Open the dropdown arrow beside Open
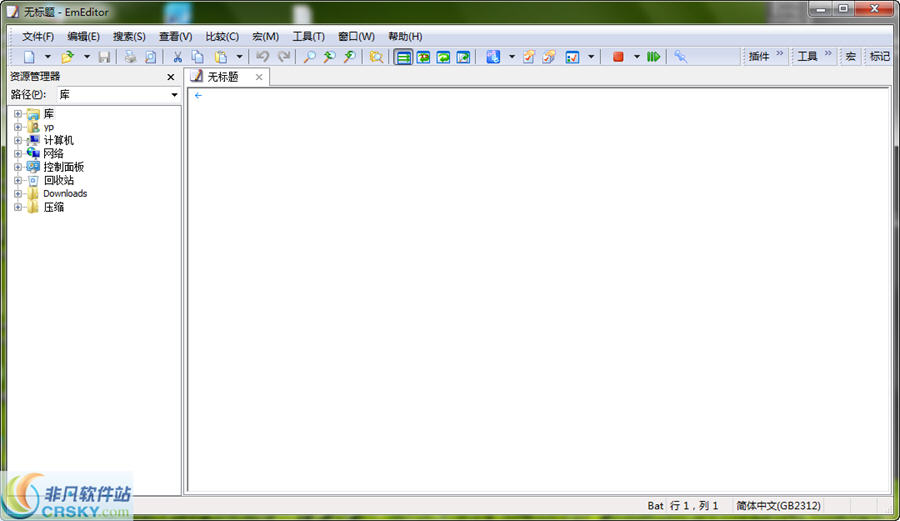The width and height of the screenshot is (900, 521). (87, 57)
